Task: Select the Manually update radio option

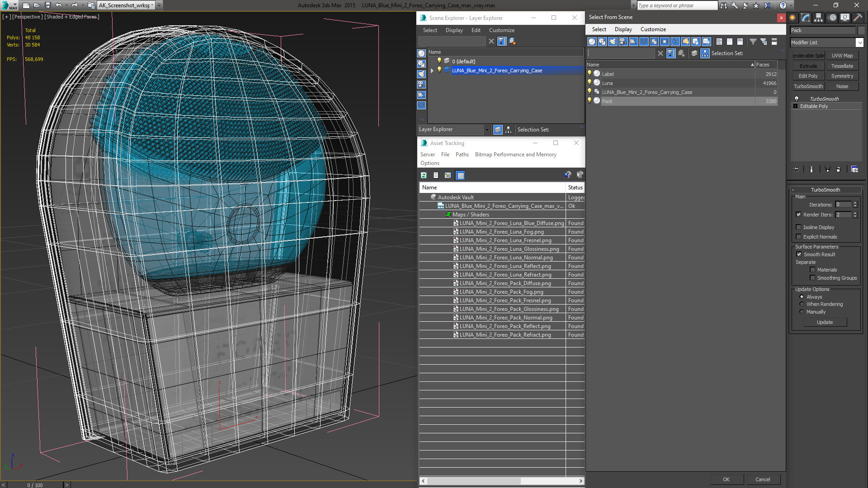Action: (802, 312)
